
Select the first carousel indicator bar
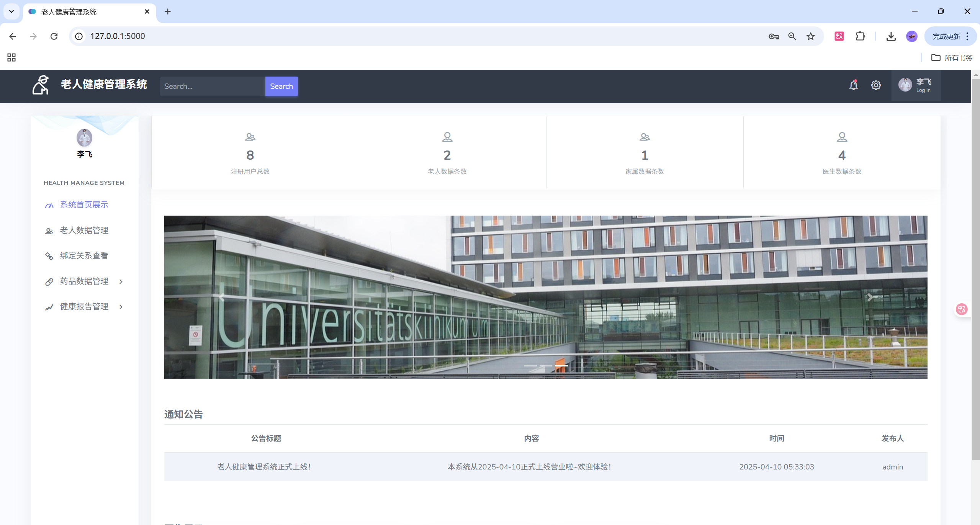click(x=530, y=366)
